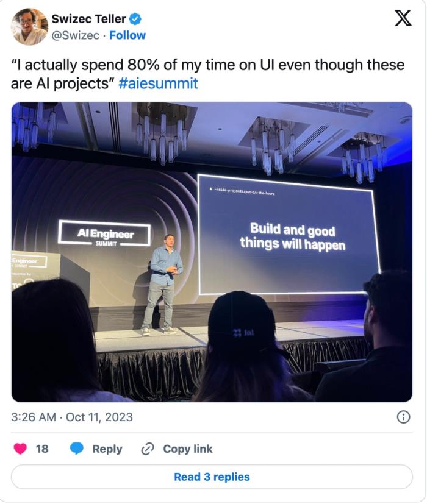Click the speaker standing on stage in photo
This screenshot has height=504, width=427.
point(164,285)
